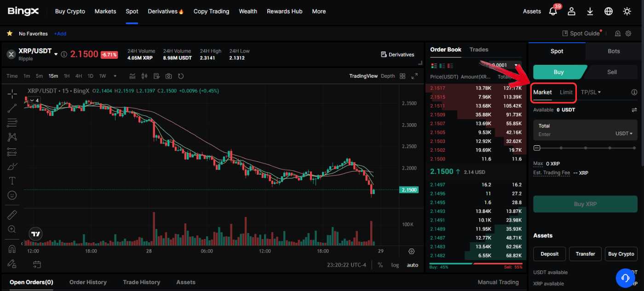Select the Fibonacci retracement tool
644x291 pixels.
click(12, 123)
